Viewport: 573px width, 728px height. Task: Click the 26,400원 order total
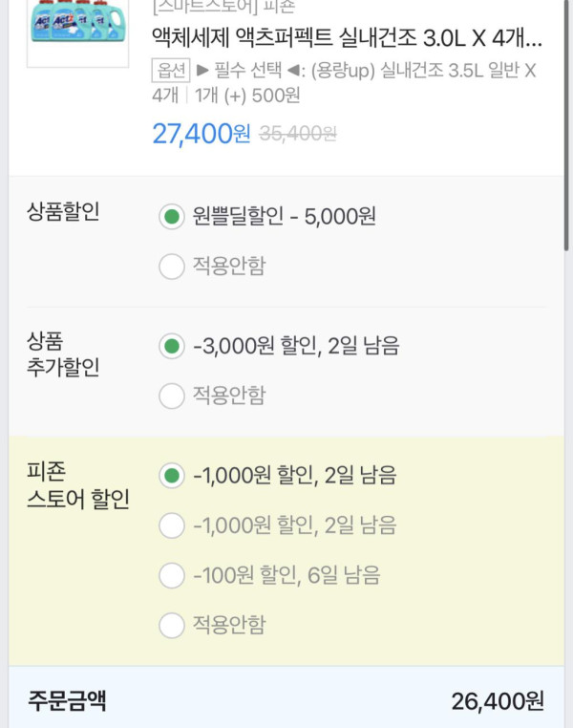pos(498,702)
